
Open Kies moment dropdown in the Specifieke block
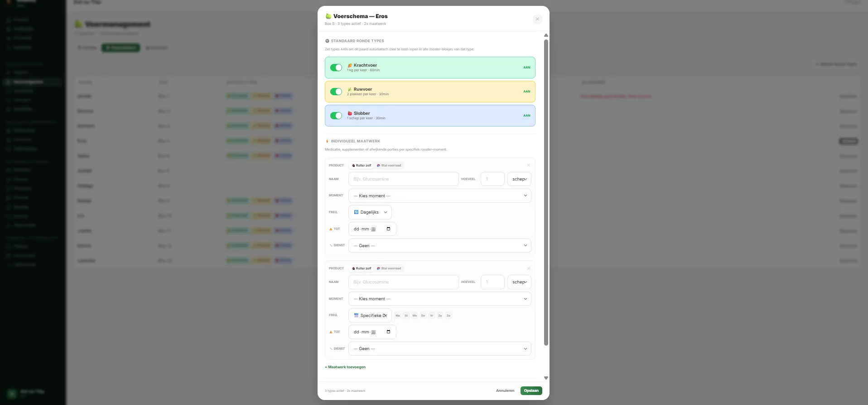(439, 299)
